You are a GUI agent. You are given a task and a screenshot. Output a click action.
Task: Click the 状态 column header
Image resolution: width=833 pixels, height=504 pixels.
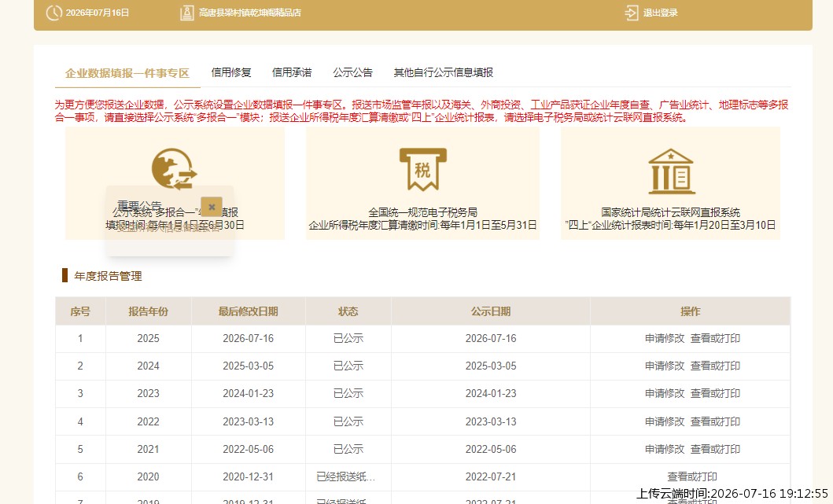348,311
